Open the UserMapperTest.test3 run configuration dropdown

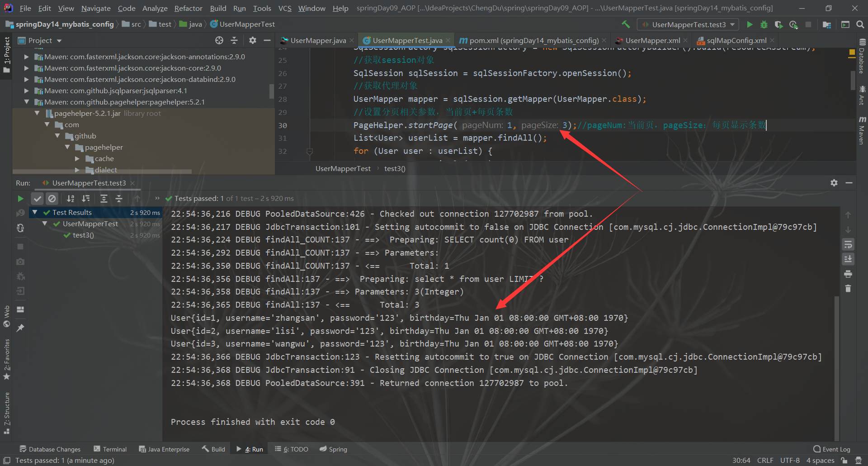click(688, 24)
